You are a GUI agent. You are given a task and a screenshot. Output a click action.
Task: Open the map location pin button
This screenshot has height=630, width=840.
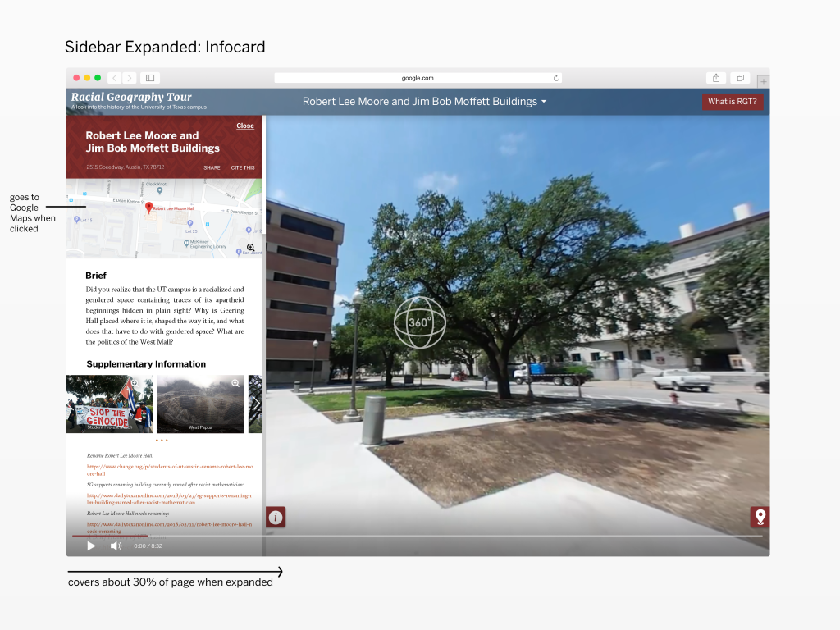point(760,517)
